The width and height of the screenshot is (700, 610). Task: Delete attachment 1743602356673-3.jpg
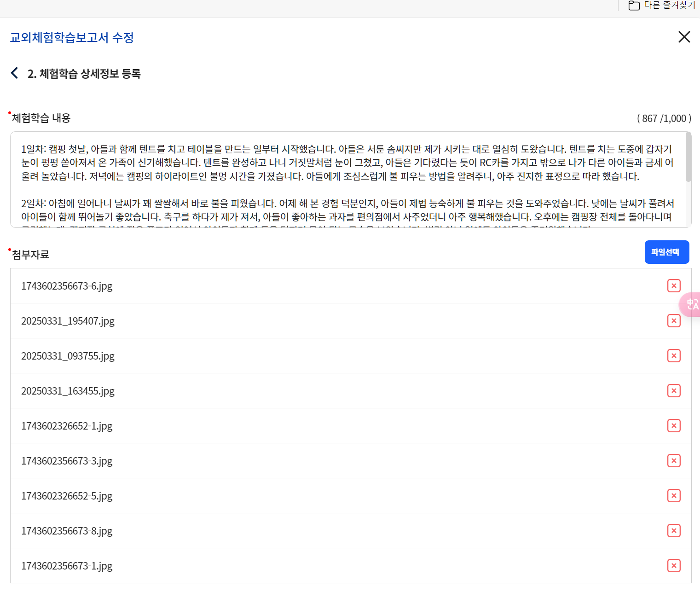tap(674, 460)
